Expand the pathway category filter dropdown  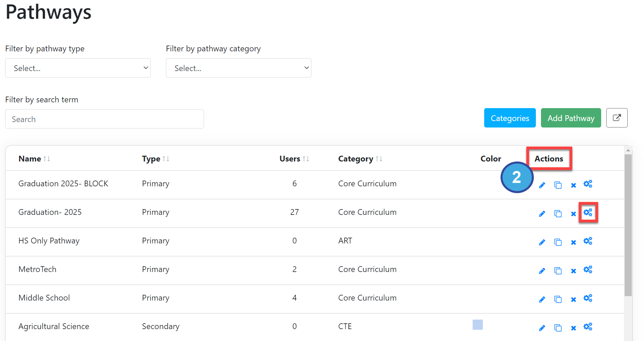(238, 68)
